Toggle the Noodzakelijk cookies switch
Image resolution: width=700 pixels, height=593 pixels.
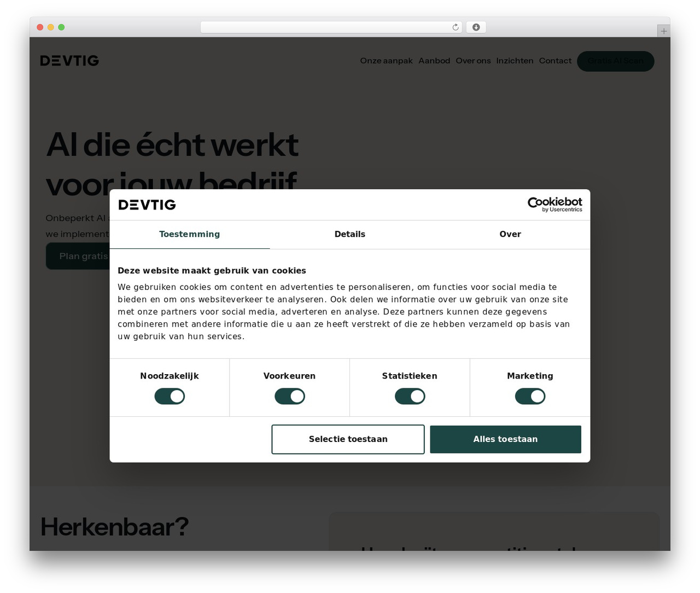170,396
